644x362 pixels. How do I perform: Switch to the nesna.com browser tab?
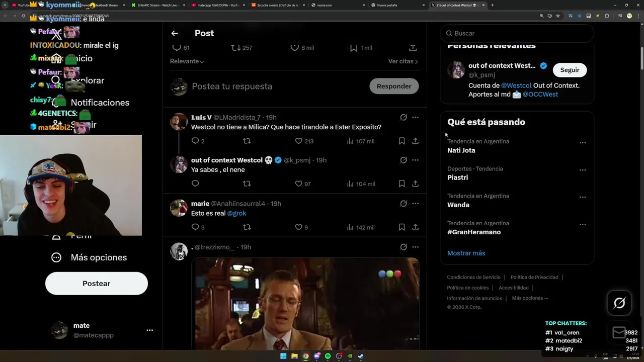pos(338,5)
